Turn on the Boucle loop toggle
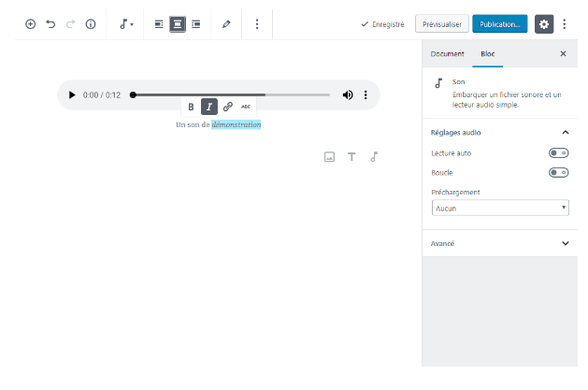 558,173
